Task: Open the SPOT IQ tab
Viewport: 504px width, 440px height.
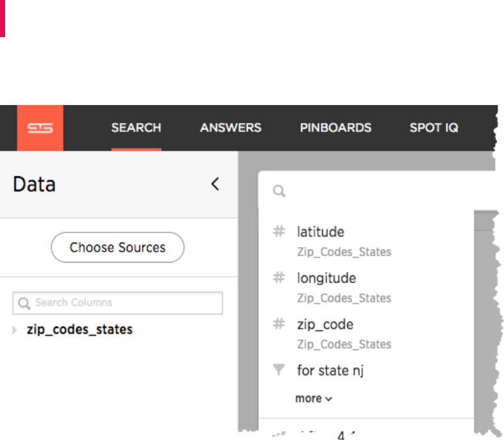Action: (434, 127)
